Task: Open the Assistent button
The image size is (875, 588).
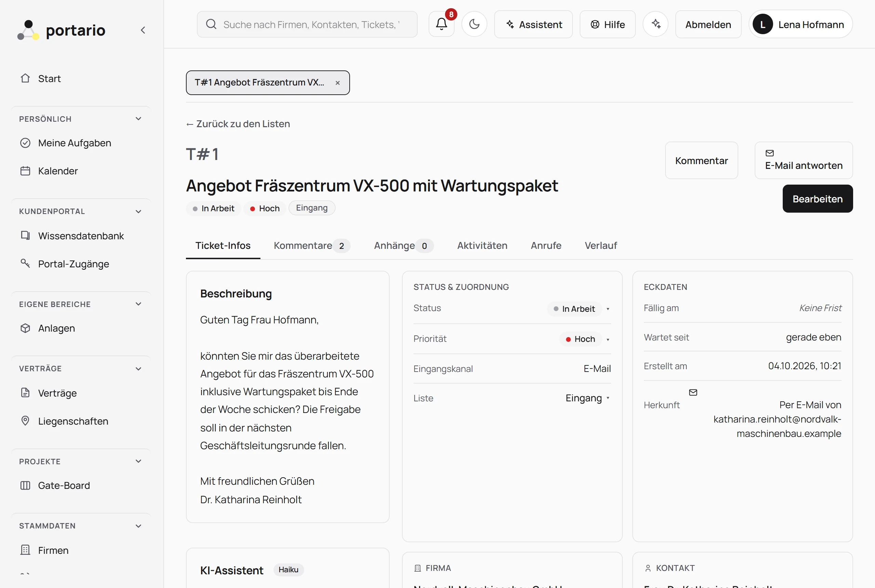Action: (x=533, y=24)
